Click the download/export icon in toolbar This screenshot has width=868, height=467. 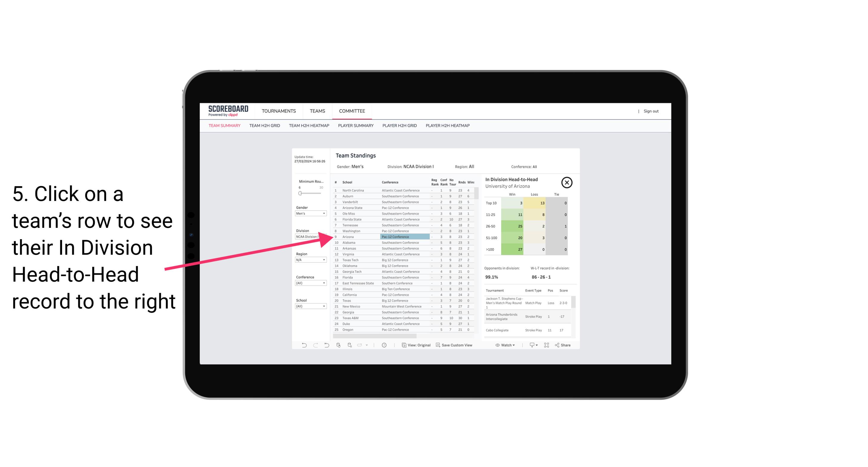tap(531, 346)
